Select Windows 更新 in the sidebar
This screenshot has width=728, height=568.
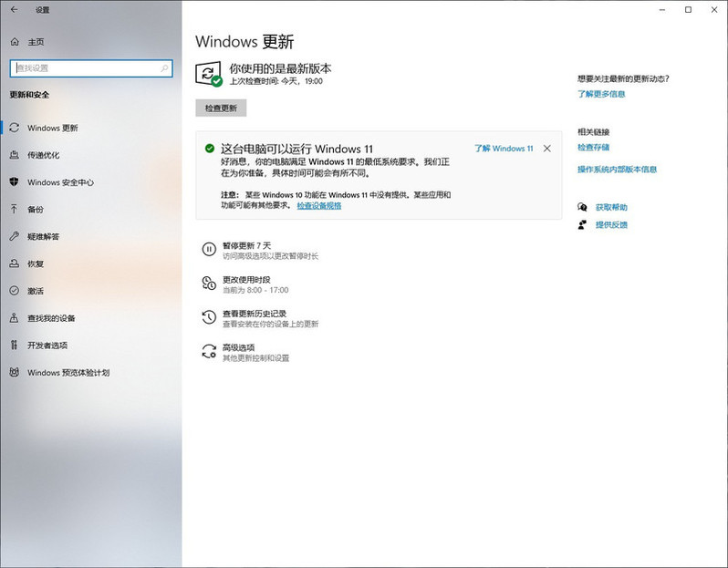(x=53, y=129)
